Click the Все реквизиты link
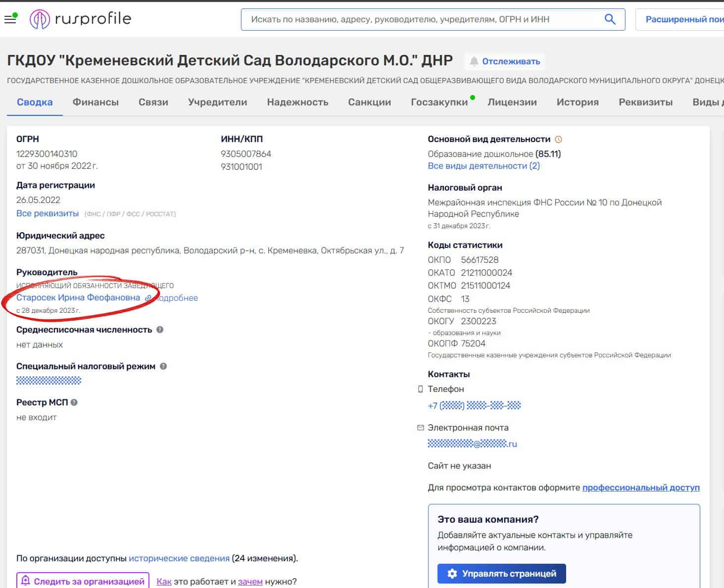 pos(48,213)
